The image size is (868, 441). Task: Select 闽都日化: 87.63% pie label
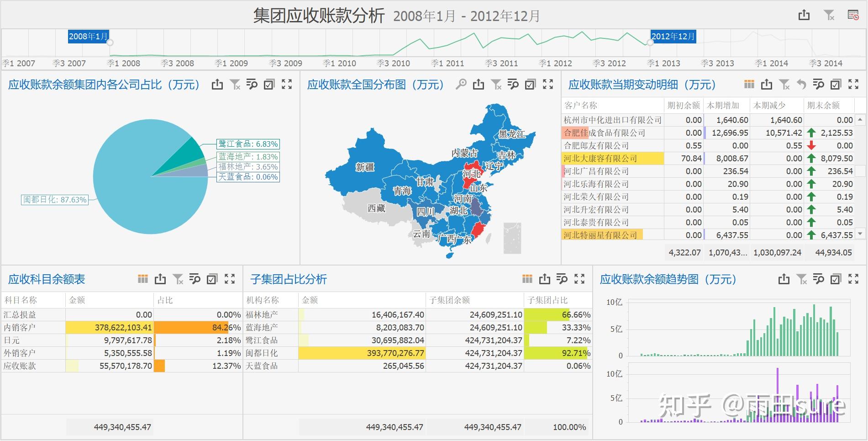pos(55,200)
